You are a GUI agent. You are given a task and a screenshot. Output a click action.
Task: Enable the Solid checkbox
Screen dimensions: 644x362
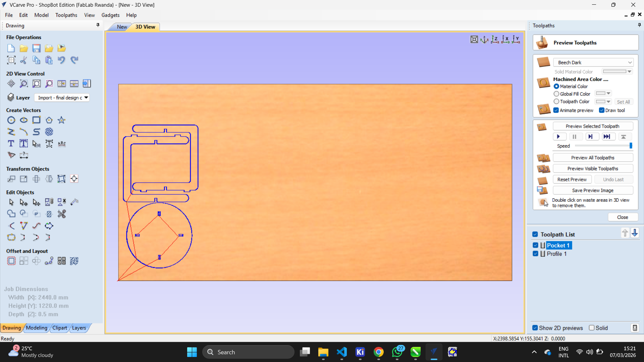pos(592,328)
